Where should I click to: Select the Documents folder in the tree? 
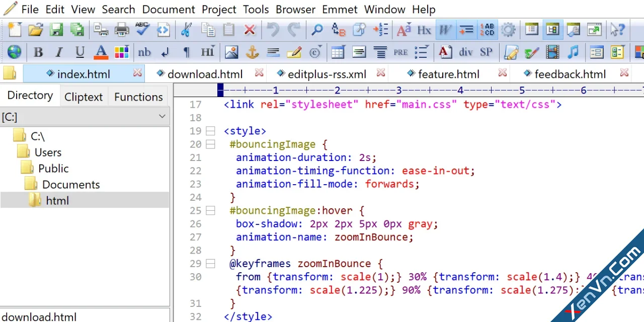71,185
